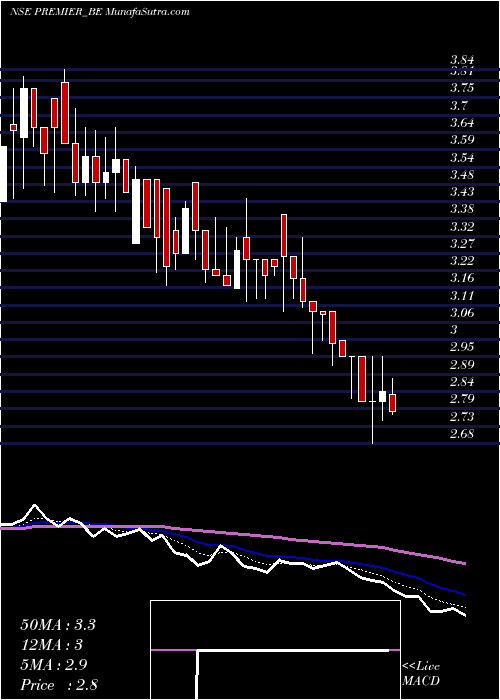Click the last red candlestick on the chart

point(392,402)
